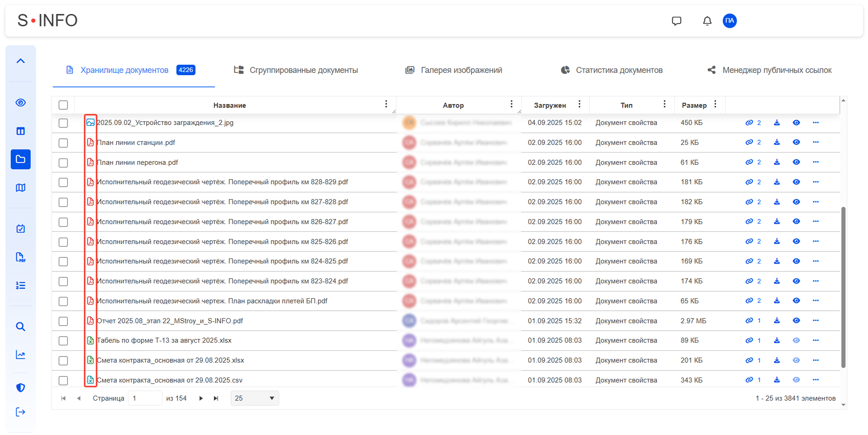
Task: Click the sidebar search magnifier icon
Action: click(x=20, y=327)
